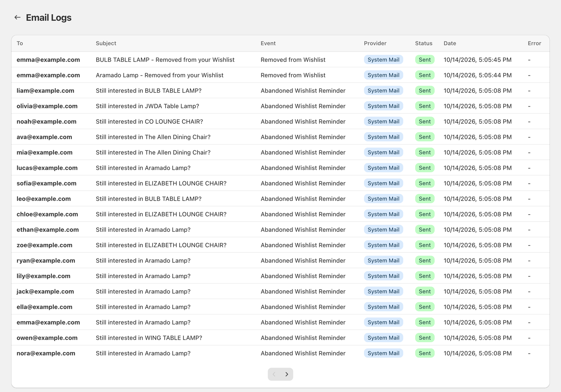Click the To column header
Image resolution: width=561 pixels, height=392 pixels.
point(20,43)
